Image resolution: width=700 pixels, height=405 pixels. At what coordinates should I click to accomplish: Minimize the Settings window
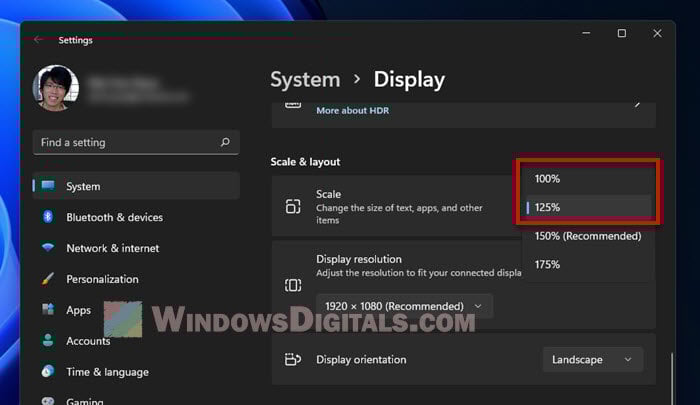pyautogui.click(x=586, y=33)
